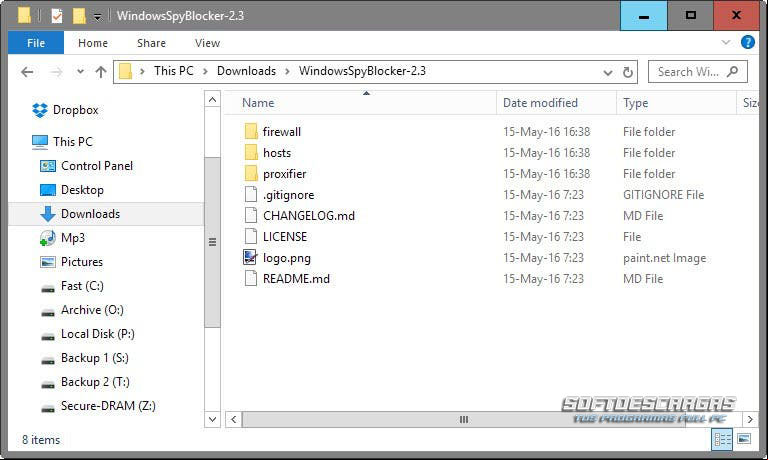Switch to Large icons view layout

pos(744,439)
